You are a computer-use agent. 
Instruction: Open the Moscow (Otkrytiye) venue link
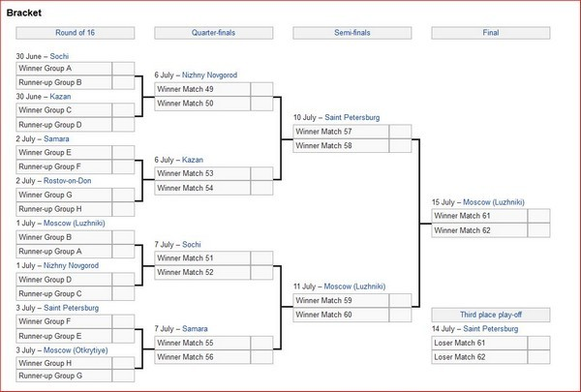76,350
